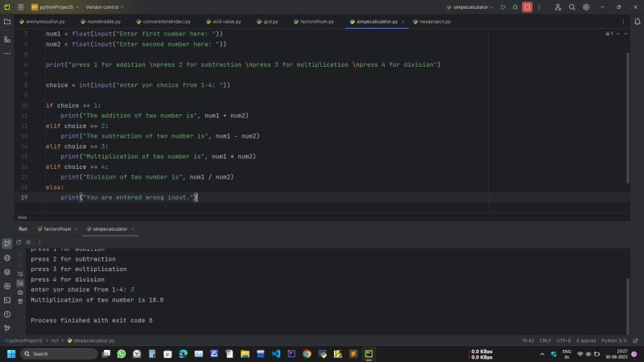The image size is (644, 362).
Task: Open the Project tool window folder icon
Action: click(x=7, y=22)
